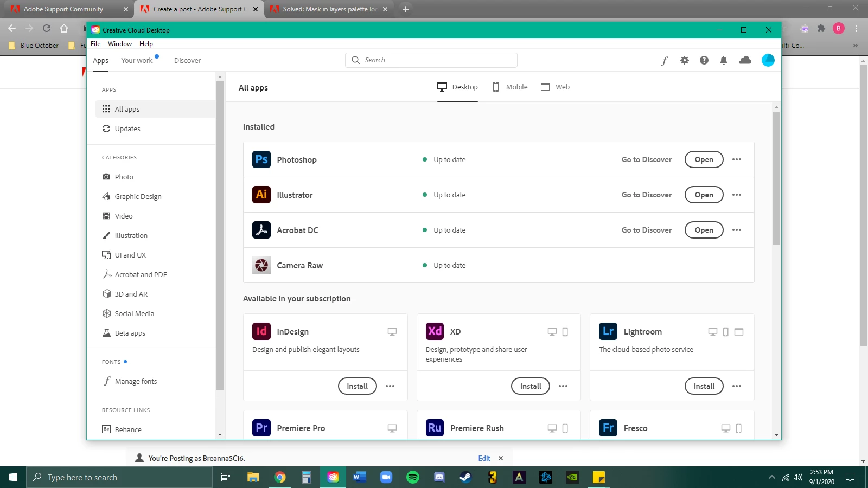
Task: Open more options for InDesign
Action: [390, 386]
